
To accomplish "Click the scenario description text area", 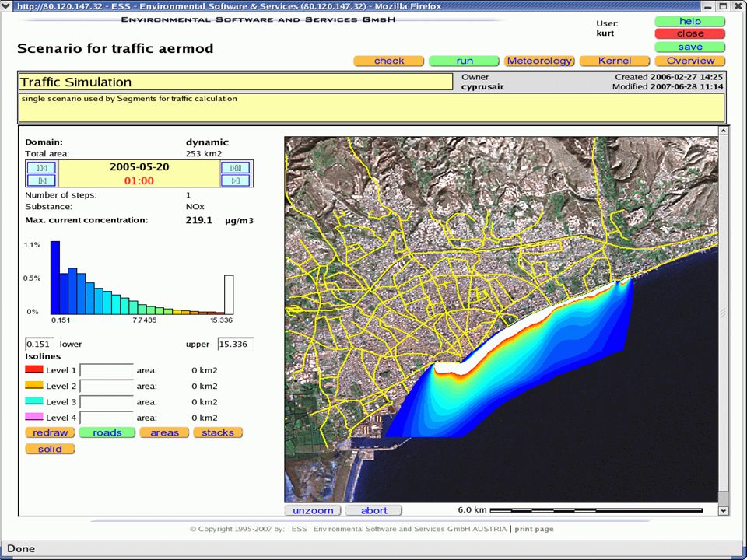I will tap(372, 108).
